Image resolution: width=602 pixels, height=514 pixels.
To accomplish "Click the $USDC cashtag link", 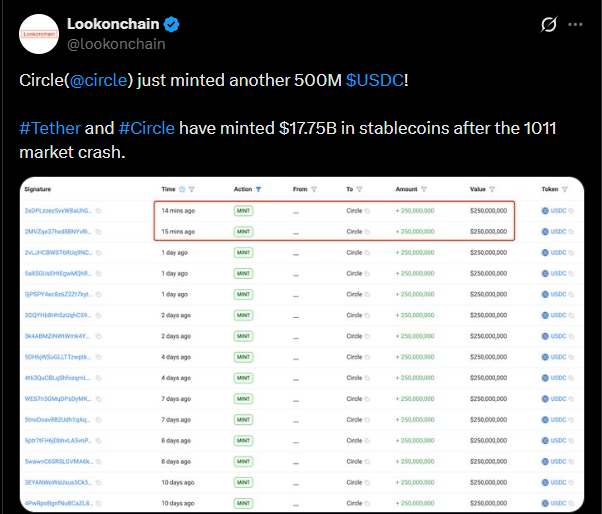I will (376, 79).
